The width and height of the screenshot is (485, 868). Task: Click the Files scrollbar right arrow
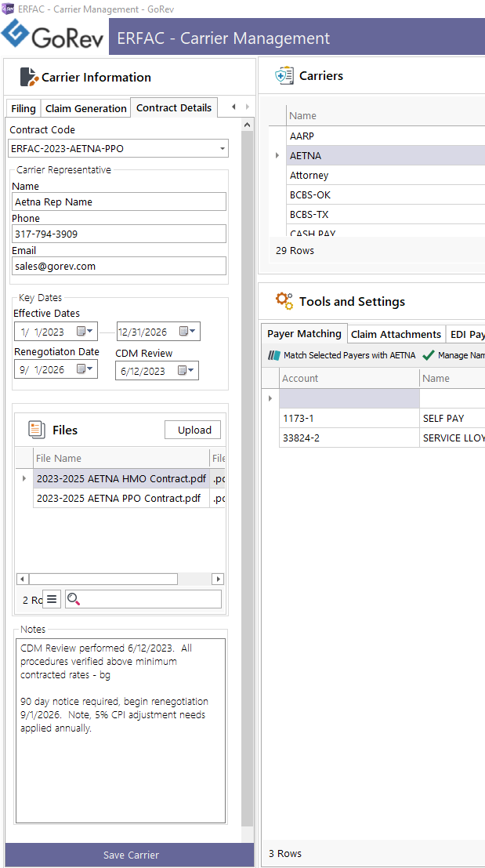coord(219,579)
